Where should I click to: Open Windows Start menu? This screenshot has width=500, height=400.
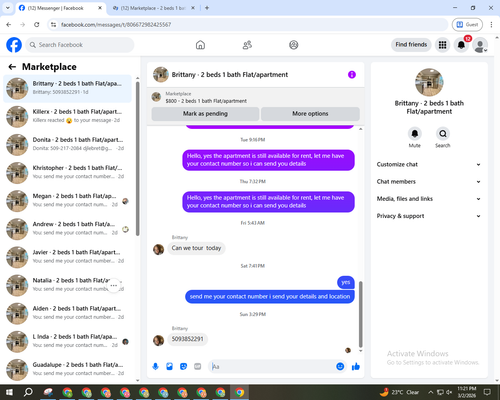[9, 392]
